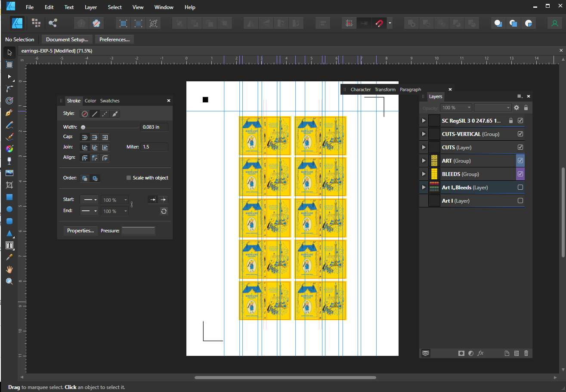The image size is (566, 392).
Task: Select the Pen tool
Action: coord(9,113)
